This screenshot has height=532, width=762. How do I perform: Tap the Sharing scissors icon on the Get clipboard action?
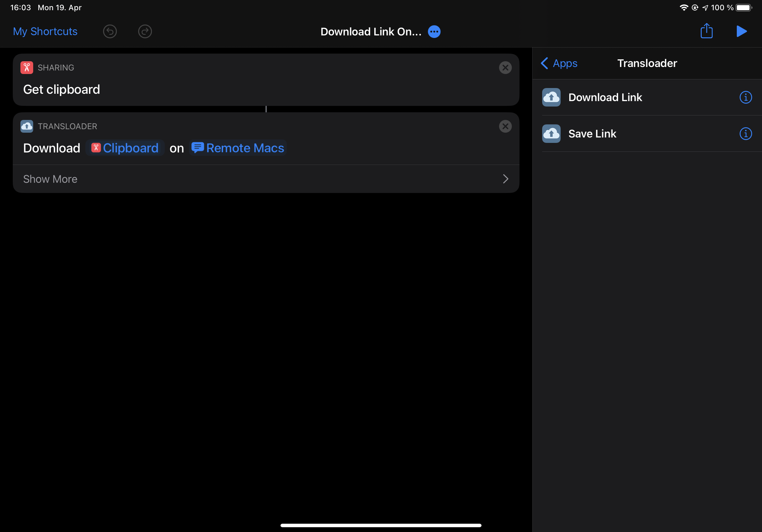(x=26, y=67)
